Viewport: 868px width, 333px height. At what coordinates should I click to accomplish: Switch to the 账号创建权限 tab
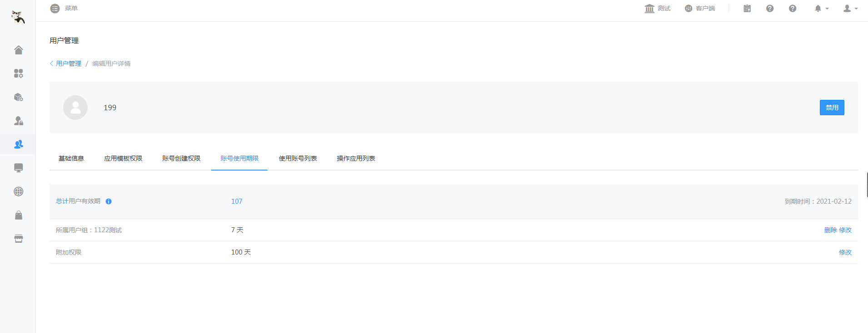[x=181, y=158]
